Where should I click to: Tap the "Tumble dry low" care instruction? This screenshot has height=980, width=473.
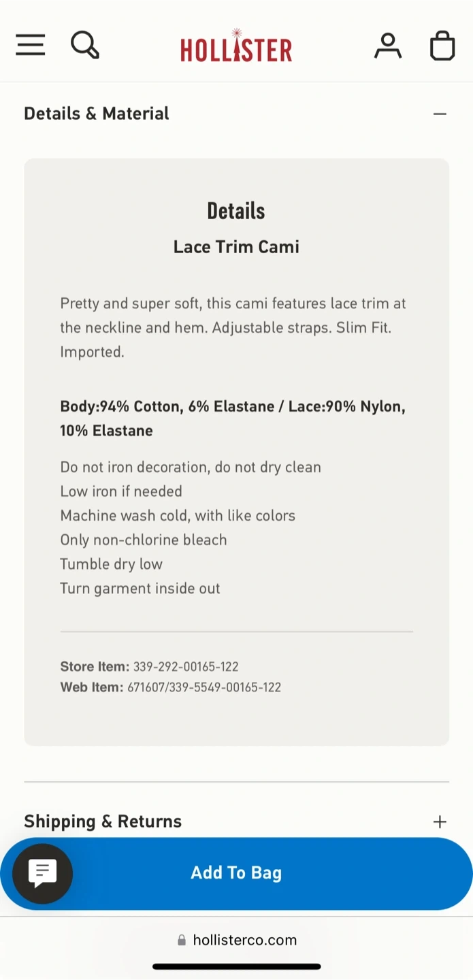click(x=111, y=563)
